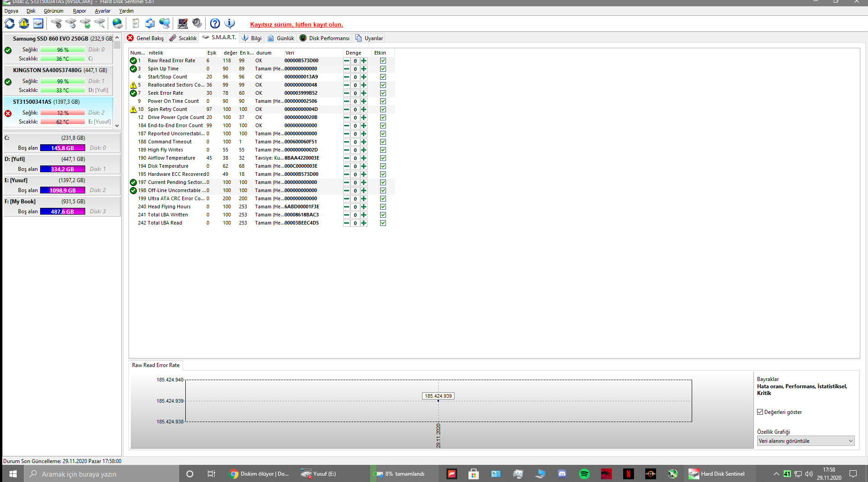The image size is (868, 482).
Task: Open Spotify from the taskbar
Action: tap(584, 474)
